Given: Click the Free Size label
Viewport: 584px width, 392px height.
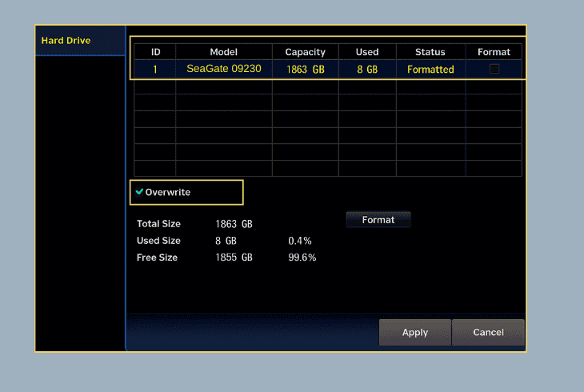Looking at the screenshot, I should (x=157, y=258).
